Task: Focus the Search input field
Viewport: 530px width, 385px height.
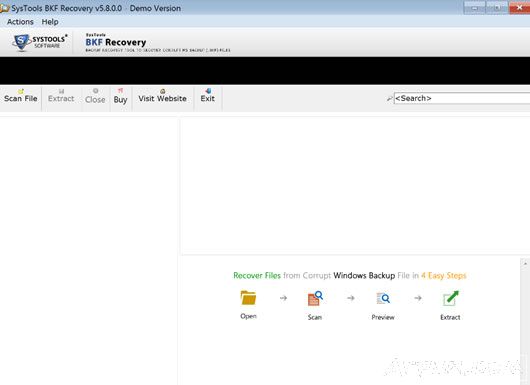Action: (462, 98)
